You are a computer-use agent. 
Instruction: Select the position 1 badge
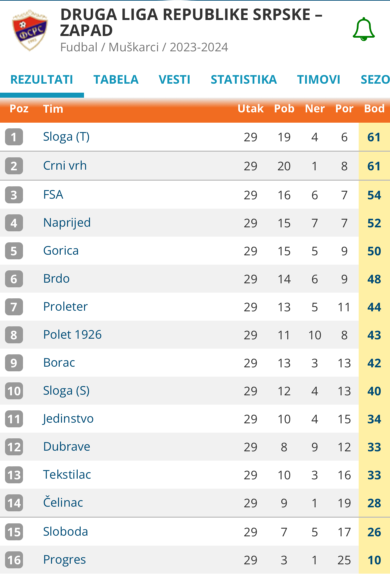14,137
